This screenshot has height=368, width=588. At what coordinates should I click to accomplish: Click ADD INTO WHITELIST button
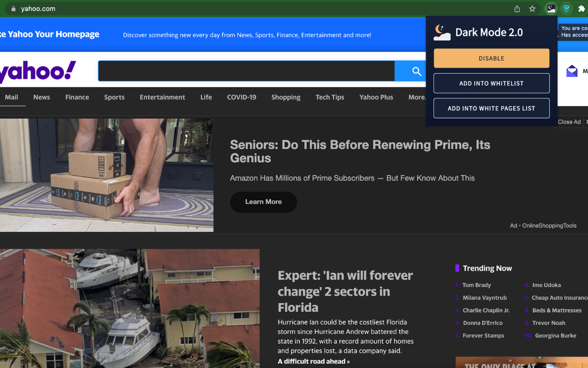(x=492, y=83)
